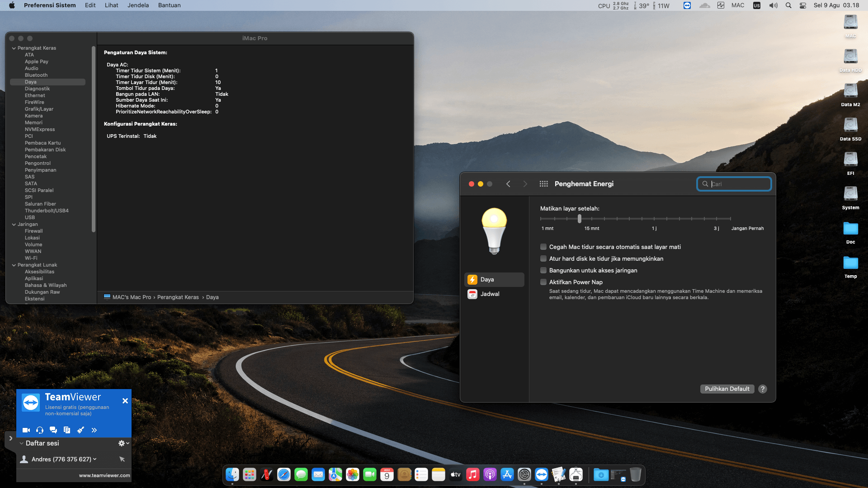Image resolution: width=868 pixels, height=488 pixels.
Task: Collapse the Daftar sesi section
Action: point(21,444)
